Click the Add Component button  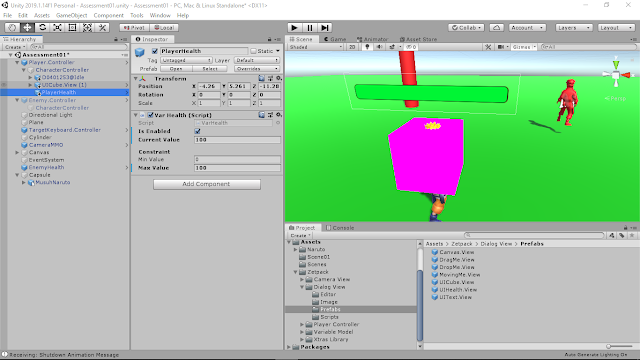[207, 184]
